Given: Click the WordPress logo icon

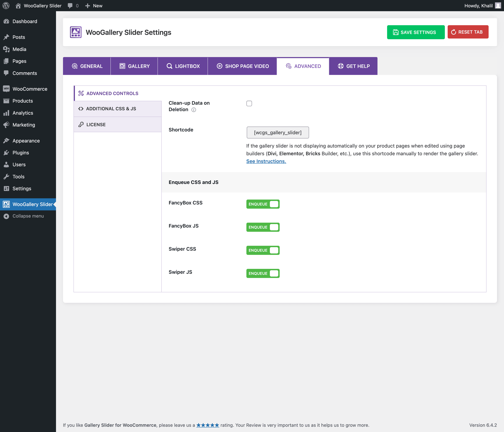Looking at the screenshot, I should (x=6, y=6).
